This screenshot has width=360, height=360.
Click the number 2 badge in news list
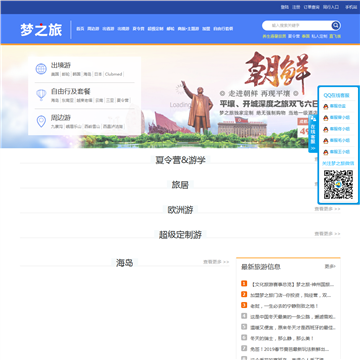pyautogui.click(x=244, y=294)
